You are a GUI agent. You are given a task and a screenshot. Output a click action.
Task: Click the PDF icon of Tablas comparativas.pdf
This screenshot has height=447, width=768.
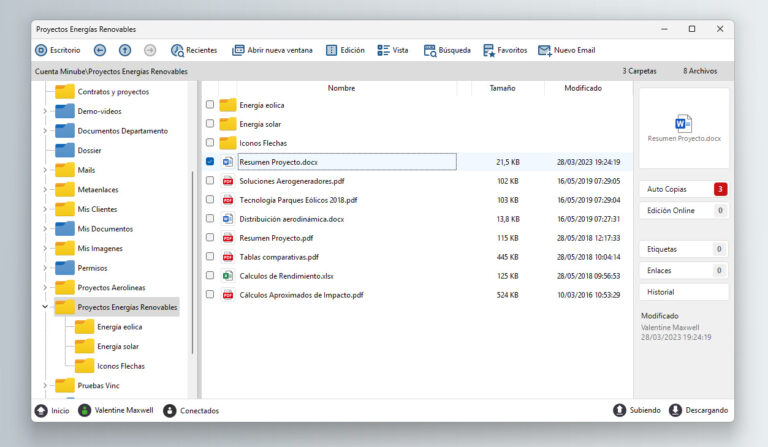(x=228, y=257)
